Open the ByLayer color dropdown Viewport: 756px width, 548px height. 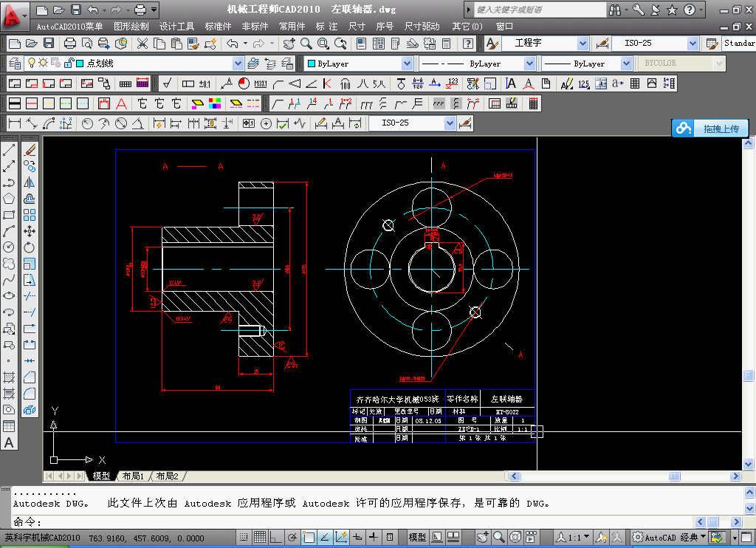407,64
